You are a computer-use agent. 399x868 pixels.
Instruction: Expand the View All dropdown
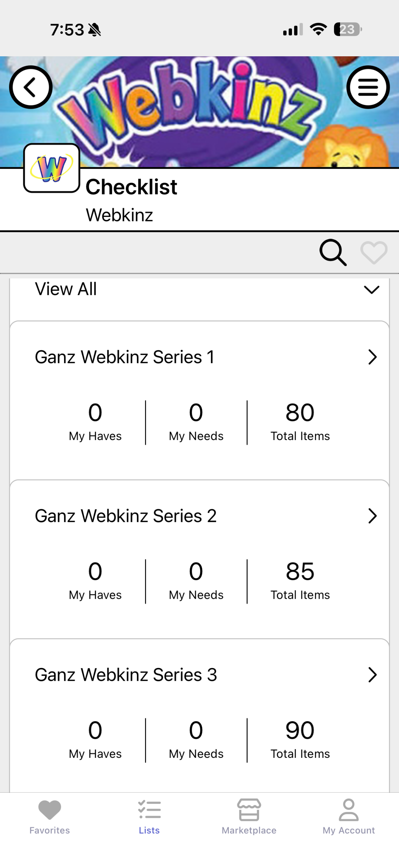[x=371, y=290]
